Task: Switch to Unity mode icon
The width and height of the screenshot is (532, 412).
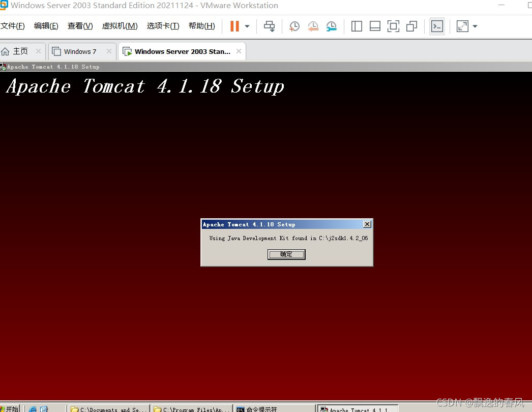Action: 411,26
